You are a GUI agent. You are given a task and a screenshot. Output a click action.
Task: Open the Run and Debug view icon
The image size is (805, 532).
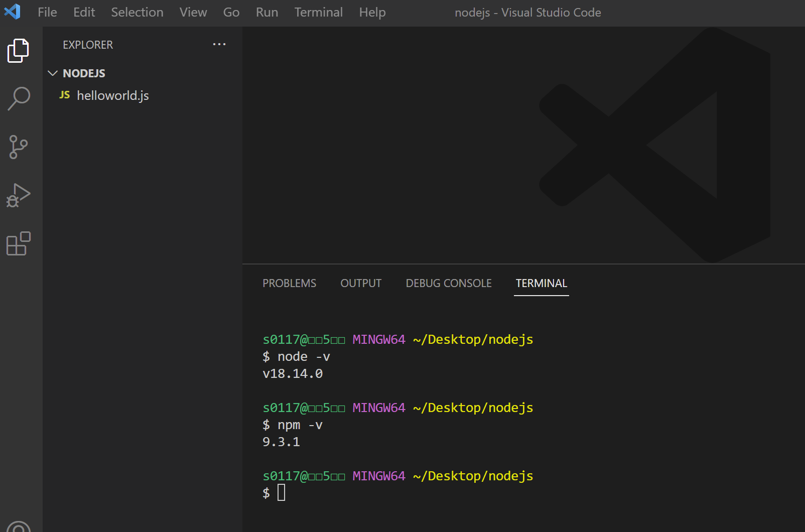point(19,195)
